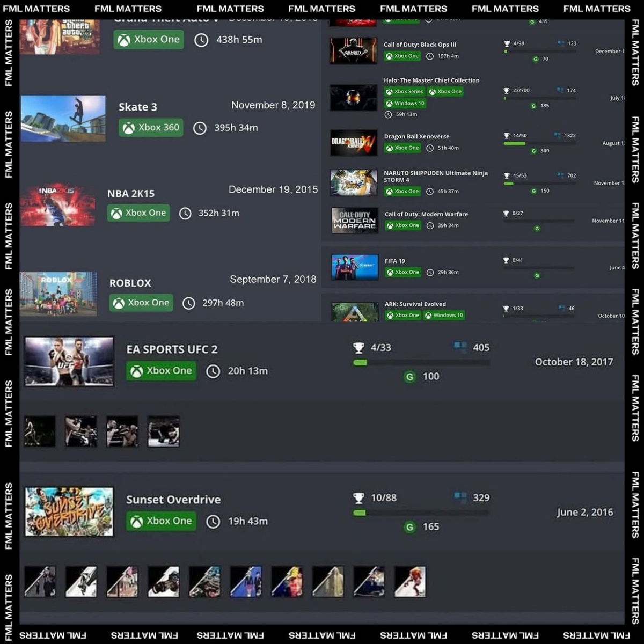This screenshot has height=644, width=644.
Task: Click the December 19, 2015 date
Action: pos(273,189)
